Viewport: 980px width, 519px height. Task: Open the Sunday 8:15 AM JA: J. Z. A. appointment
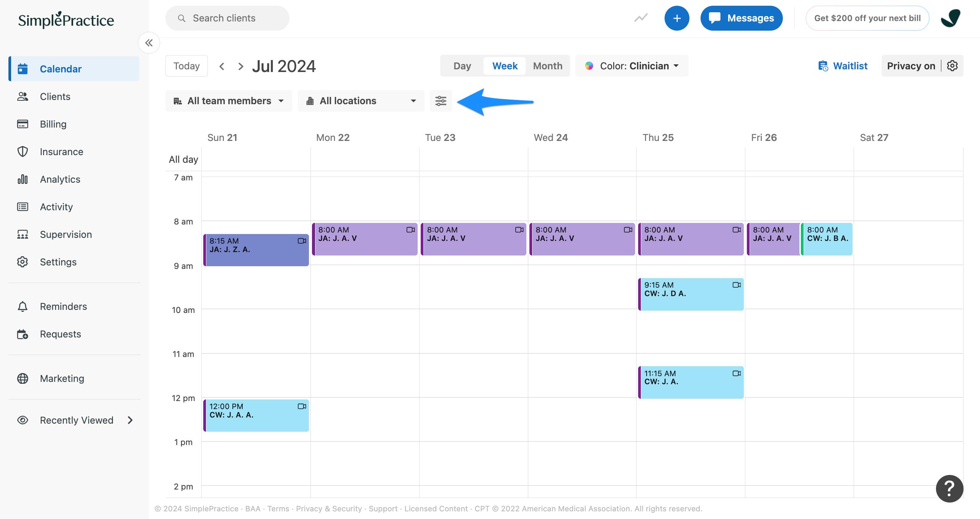pos(256,250)
